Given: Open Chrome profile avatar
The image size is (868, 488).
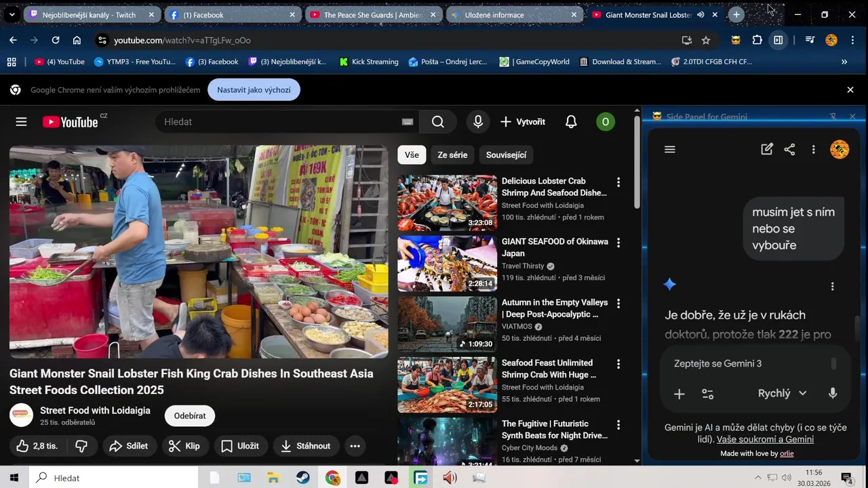Looking at the screenshot, I should (831, 40).
